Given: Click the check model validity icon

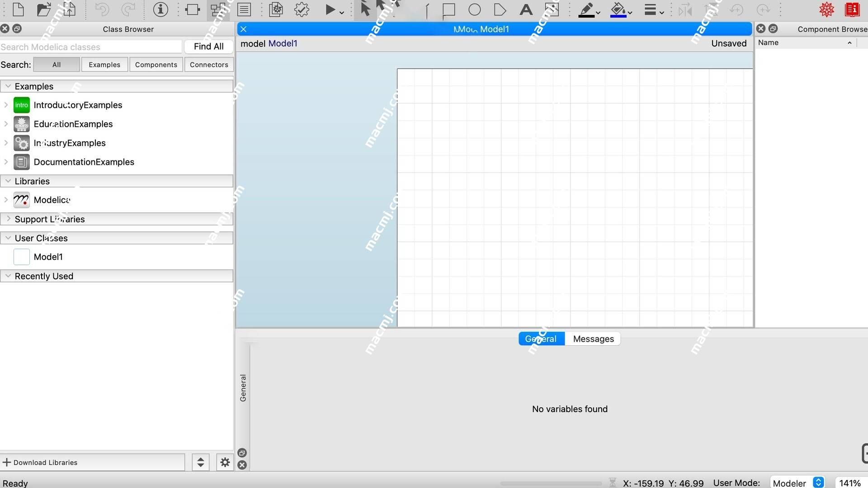Looking at the screenshot, I should 302,9.
